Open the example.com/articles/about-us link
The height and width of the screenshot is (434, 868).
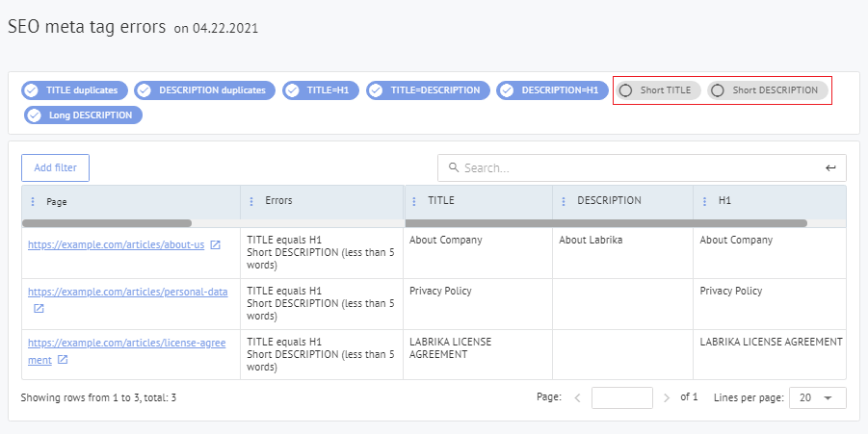(116, 245)
